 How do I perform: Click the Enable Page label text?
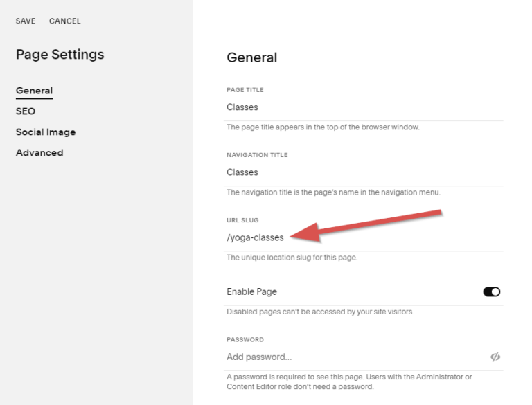[251, 291]
